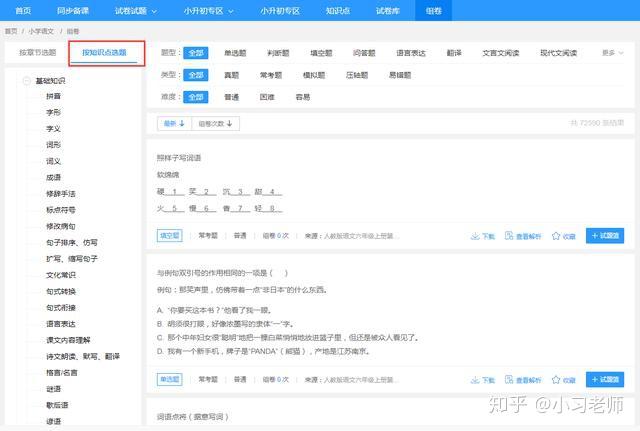Star-favorite the 照样子写词语 question
640x431 pixels.
564,236
